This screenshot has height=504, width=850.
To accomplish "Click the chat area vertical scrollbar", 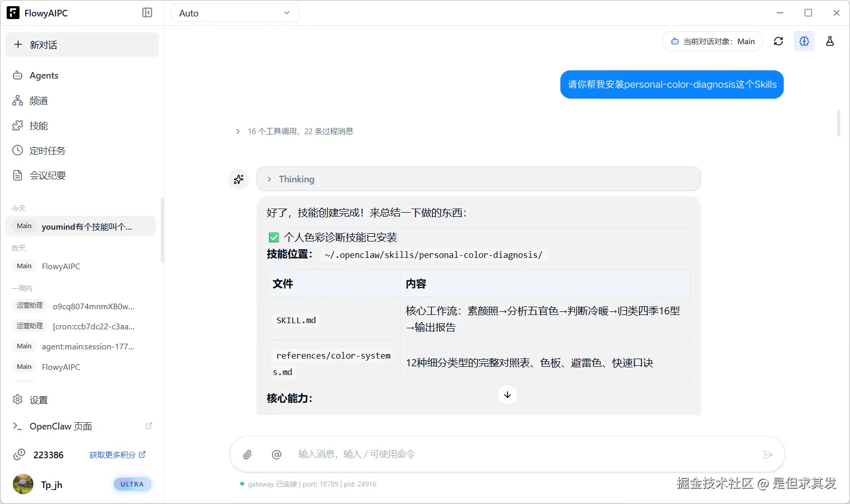I will click(x=839, y=123).
